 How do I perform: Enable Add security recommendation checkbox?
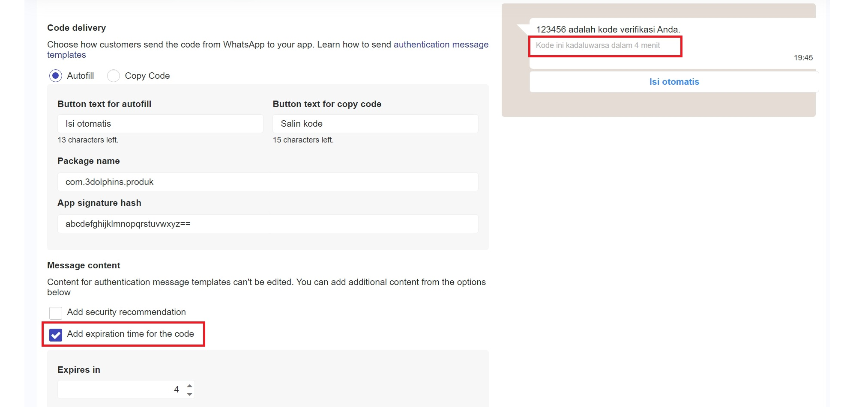coord(56,313)
